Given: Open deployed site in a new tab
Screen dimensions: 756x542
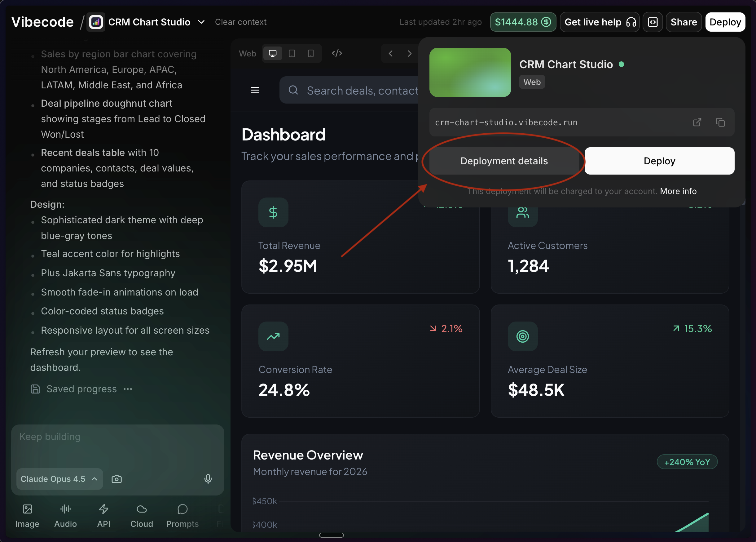Looking at the screenshot, I should tap(697, 122).
